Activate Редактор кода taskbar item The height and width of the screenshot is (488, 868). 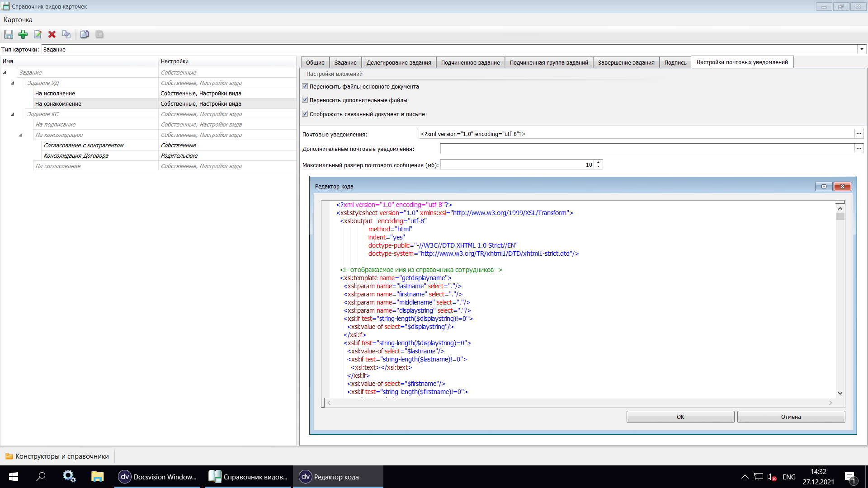pos(338,477)
